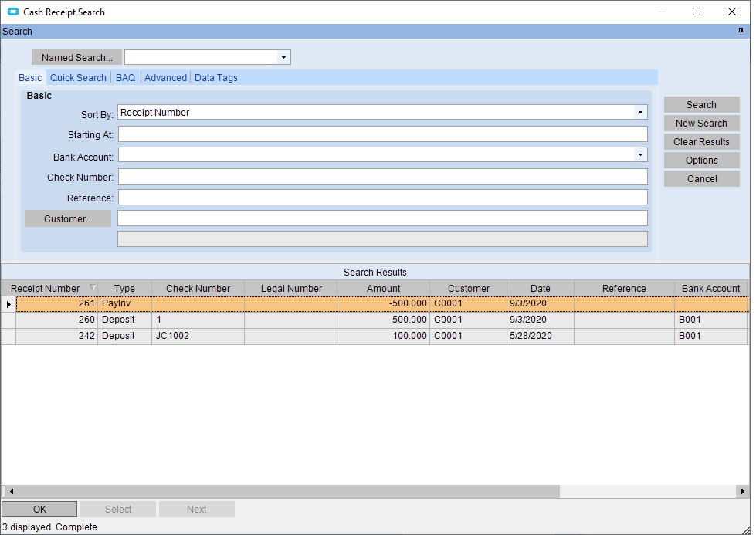Open the search Options button

701,161
